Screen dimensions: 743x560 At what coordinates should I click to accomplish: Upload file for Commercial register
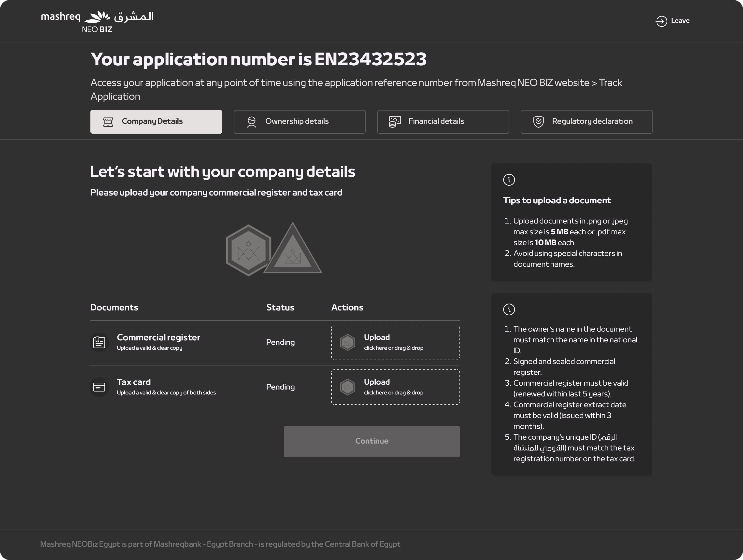(395, 342)
